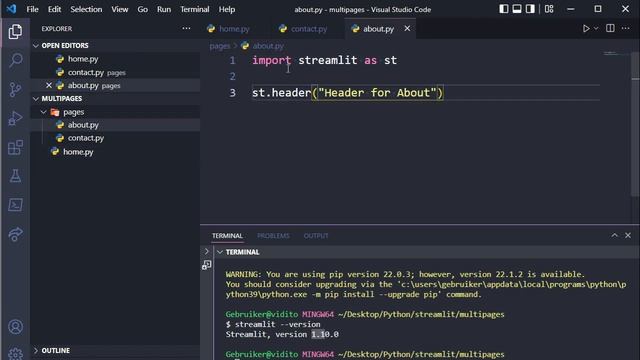The height and width of the screenshot is (360, 640).
Task: Click the Live Share arrow icon in the activity bar
Action: 15,234
